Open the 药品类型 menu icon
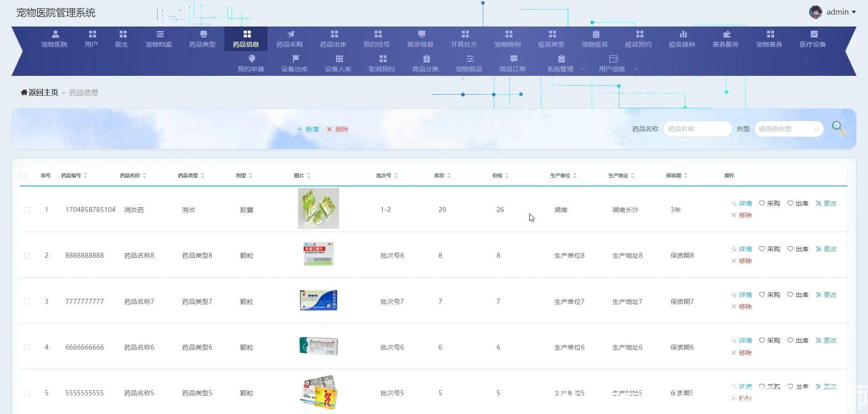Screen dimensions: 868x414 [203, 34]
